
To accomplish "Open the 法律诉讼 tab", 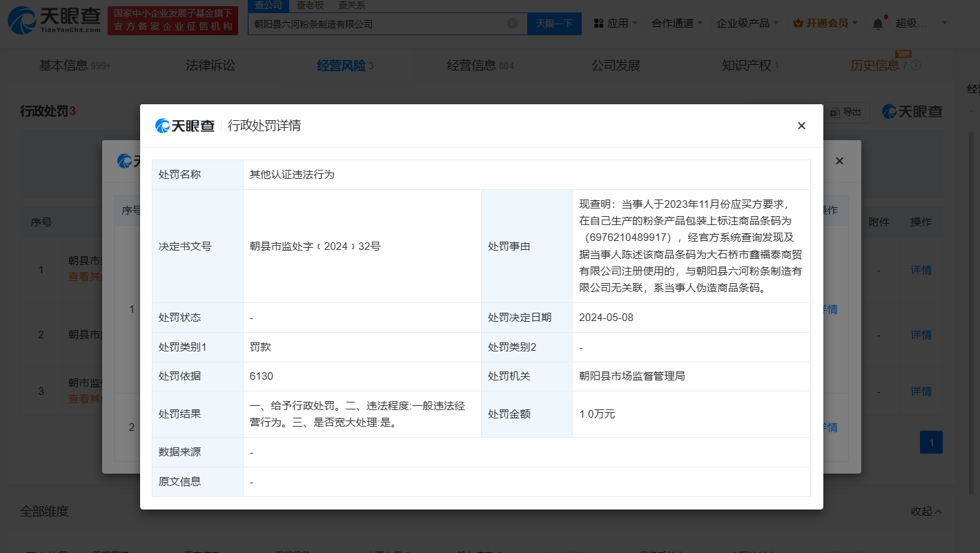I will (210, 66).
